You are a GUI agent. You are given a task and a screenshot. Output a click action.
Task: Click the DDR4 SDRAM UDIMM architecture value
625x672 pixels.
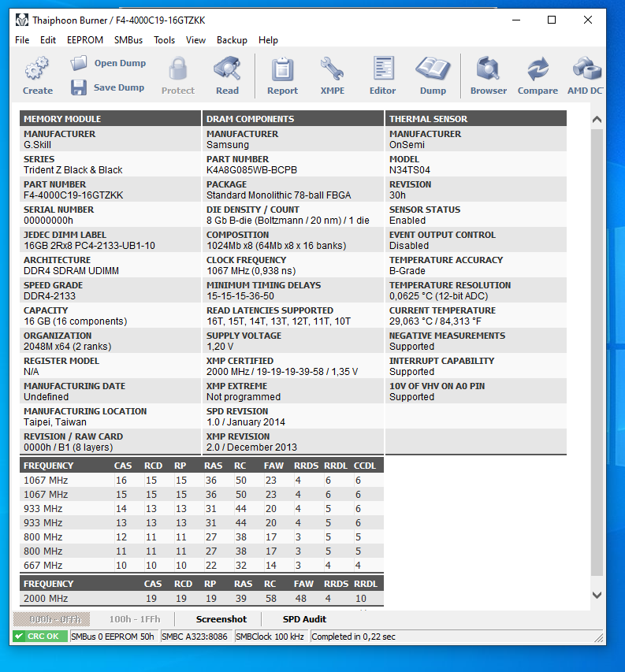(x=71, y=271)
